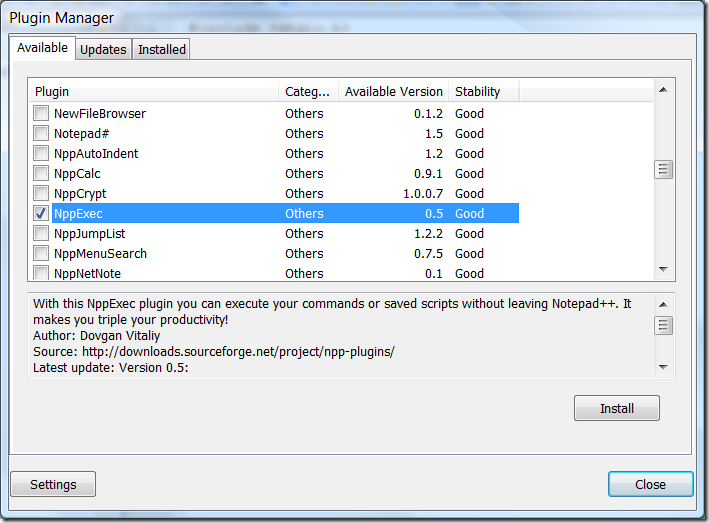This screenshot has width=709, height=523.
Task: Click plugin list scroll down arrow
Action: 663,269
